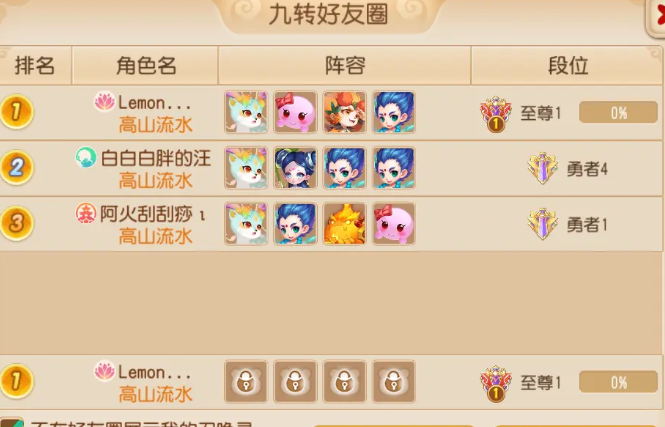Close the 九转好友圈 panel with red X

click(657, 17)
